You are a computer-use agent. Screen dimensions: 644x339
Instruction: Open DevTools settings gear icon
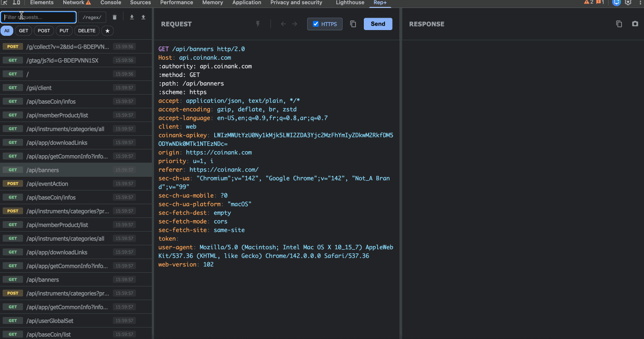click(628, 3)
